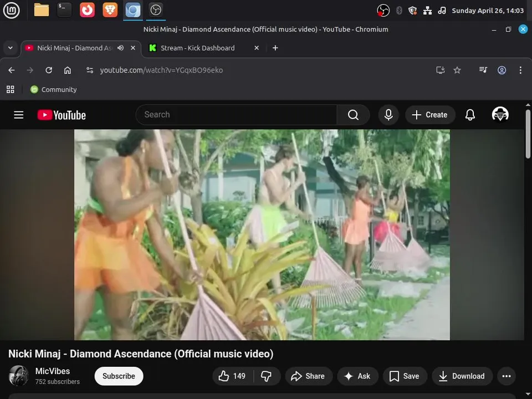This screenshot has height=399, width=532.
Task: Click the search magnifier button
Action: click(353, 115)
